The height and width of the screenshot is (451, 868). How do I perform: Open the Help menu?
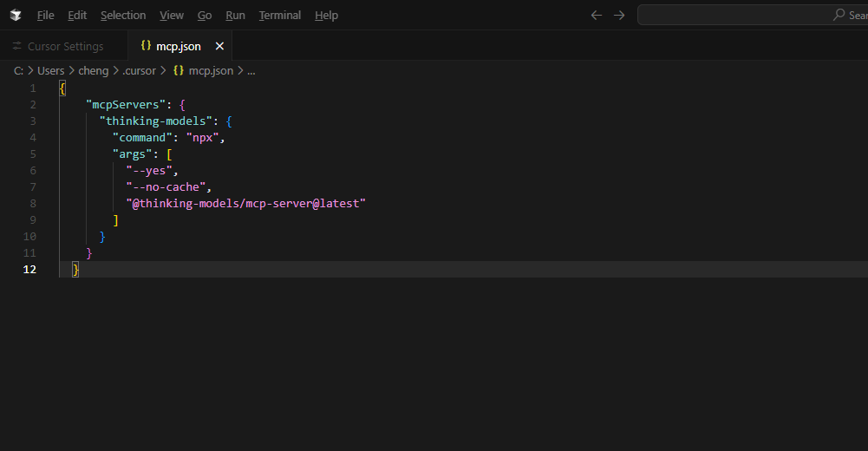click(326, 16)
